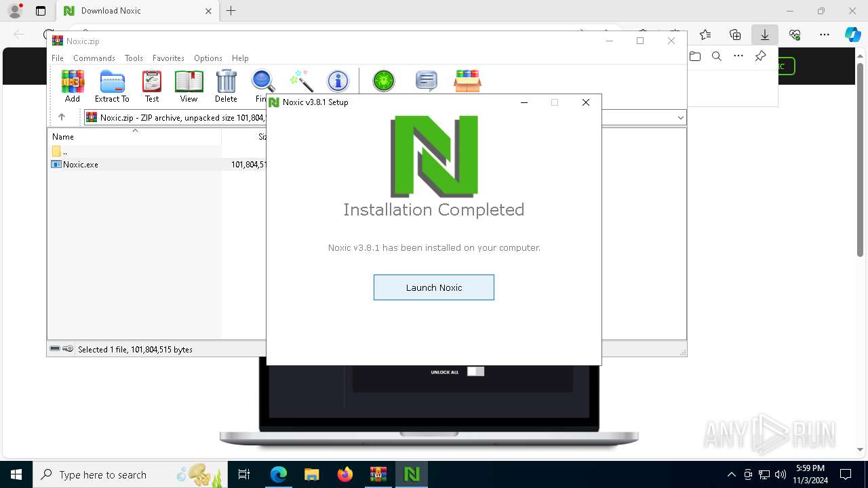Click the WinRAR archive path field

pos(384,118)
